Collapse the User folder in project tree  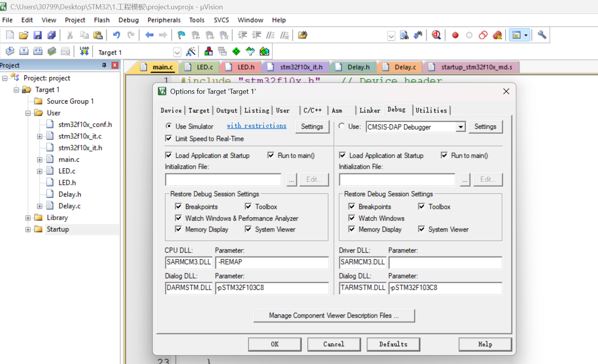coord(28,113)
